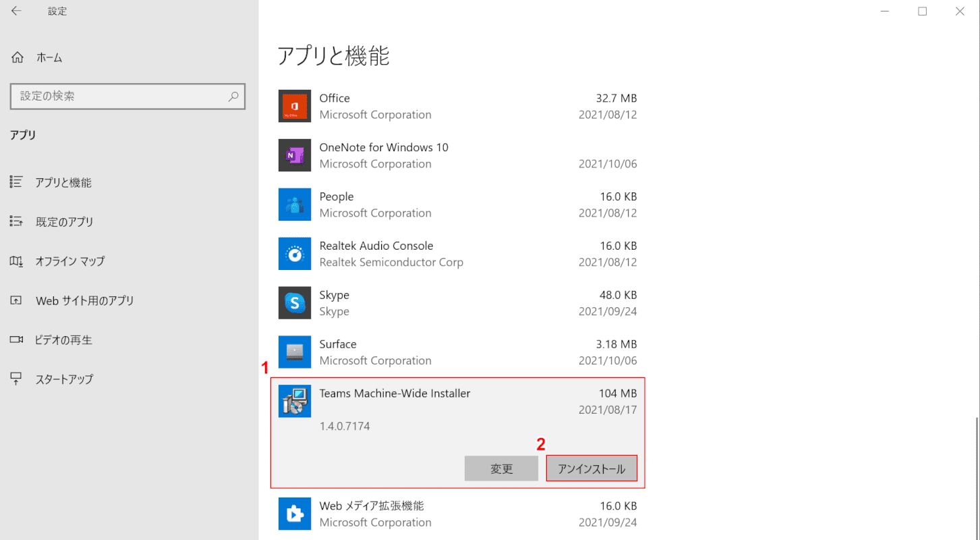Viewport: 980px width, 540px height.
Task: Open 既定のアプリ in sidebar
Action: point(64,222)
